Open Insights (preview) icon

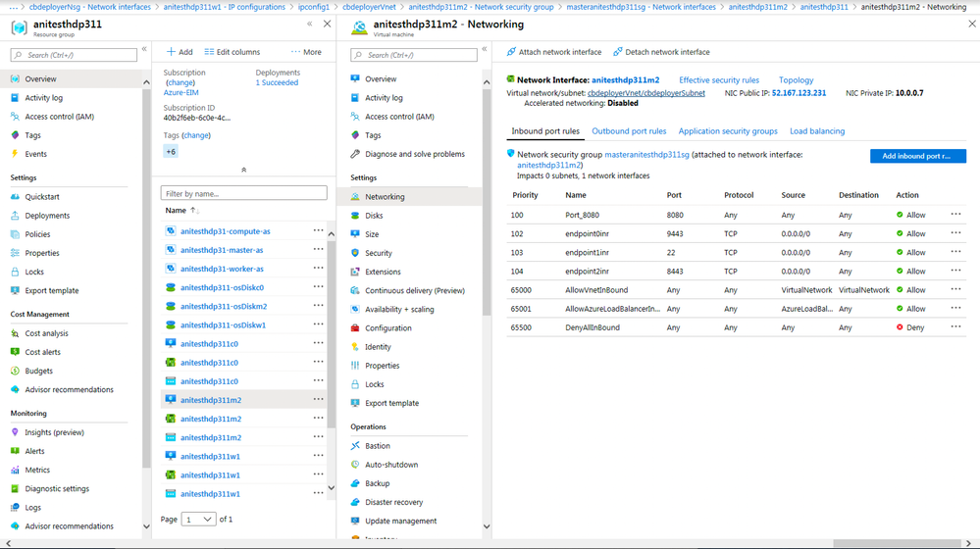[x=15, y=432]
